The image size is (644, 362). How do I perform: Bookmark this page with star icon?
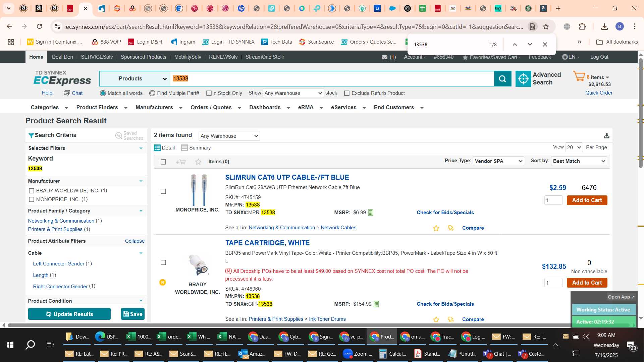point(546,26)
